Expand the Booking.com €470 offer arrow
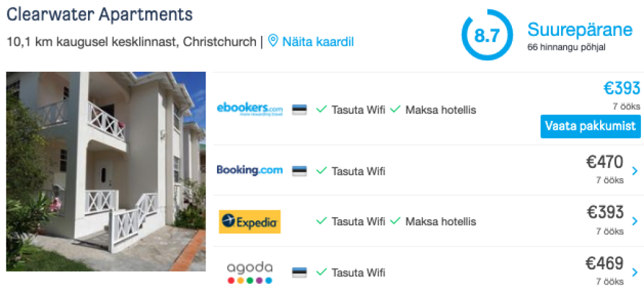Screen dimensions: 644x294 [634, 171]
